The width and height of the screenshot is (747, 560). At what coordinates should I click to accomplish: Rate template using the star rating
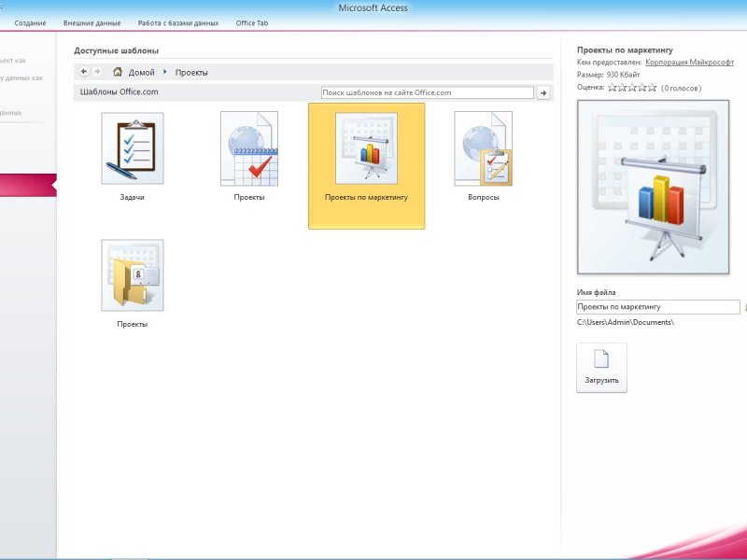632,88
